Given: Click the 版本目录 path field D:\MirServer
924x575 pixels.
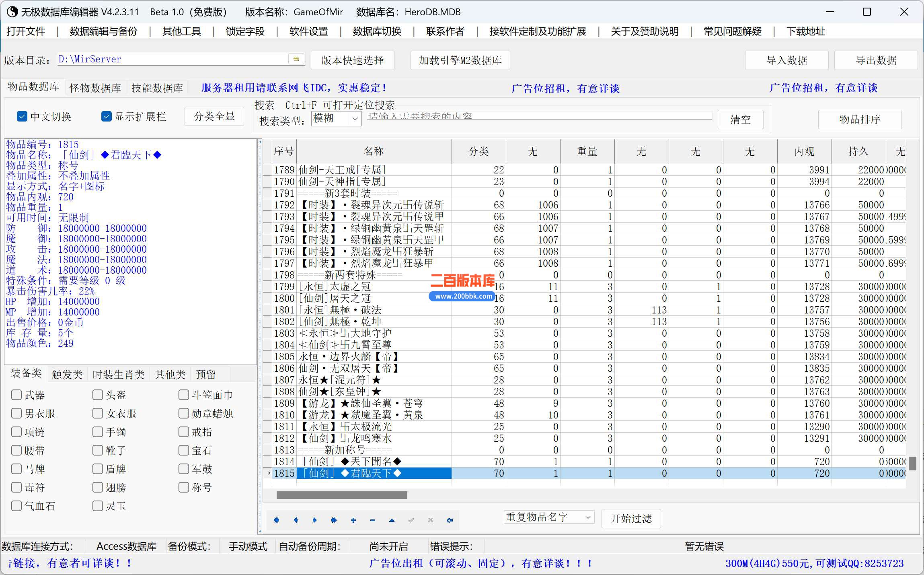Looking at the screenshot, I should tap(173, 59).
